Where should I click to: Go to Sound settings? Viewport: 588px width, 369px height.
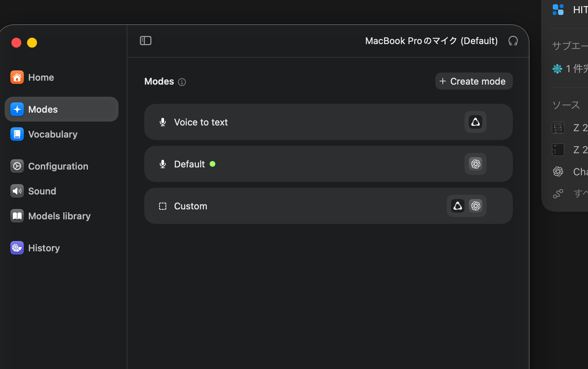[61, 191]
